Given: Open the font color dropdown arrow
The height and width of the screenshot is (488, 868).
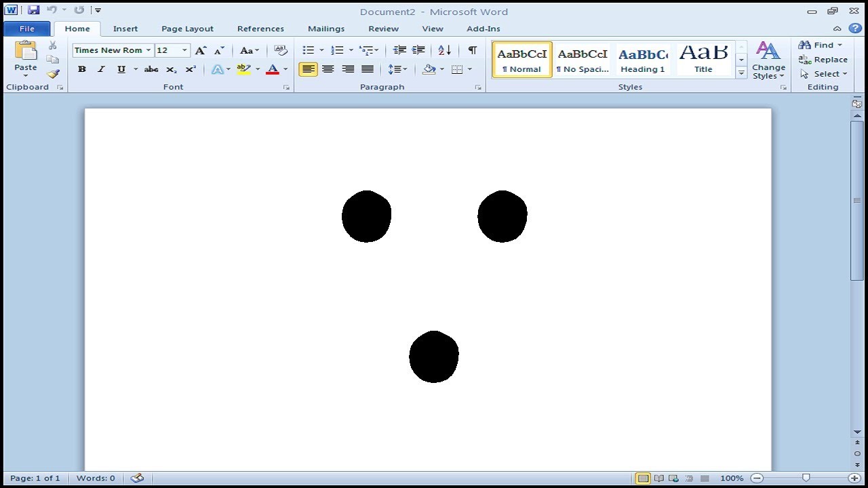Looking at the screenshot, I should pos(285,69).
